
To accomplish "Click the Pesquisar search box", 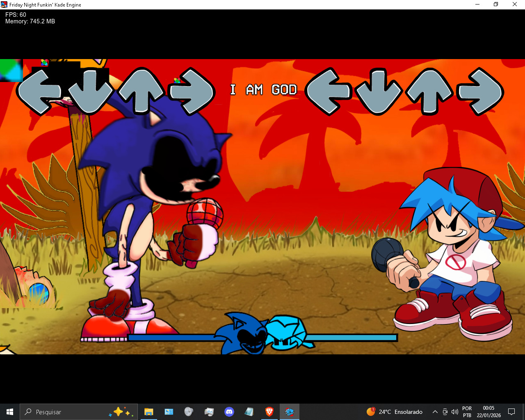I will coord(79,412).
